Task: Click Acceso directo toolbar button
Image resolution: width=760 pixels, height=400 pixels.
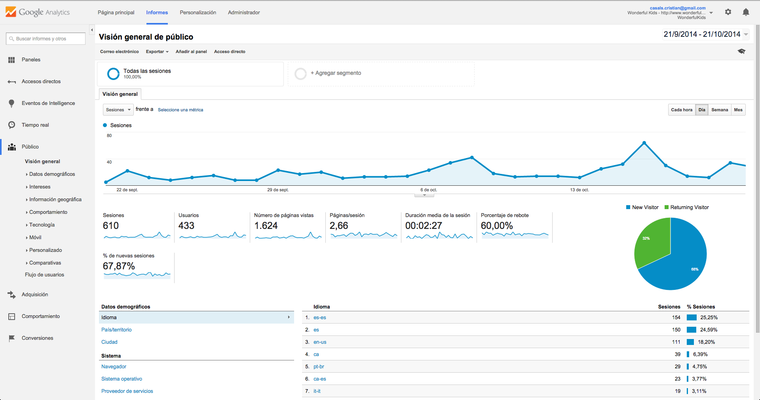Action: pos(230,51)
